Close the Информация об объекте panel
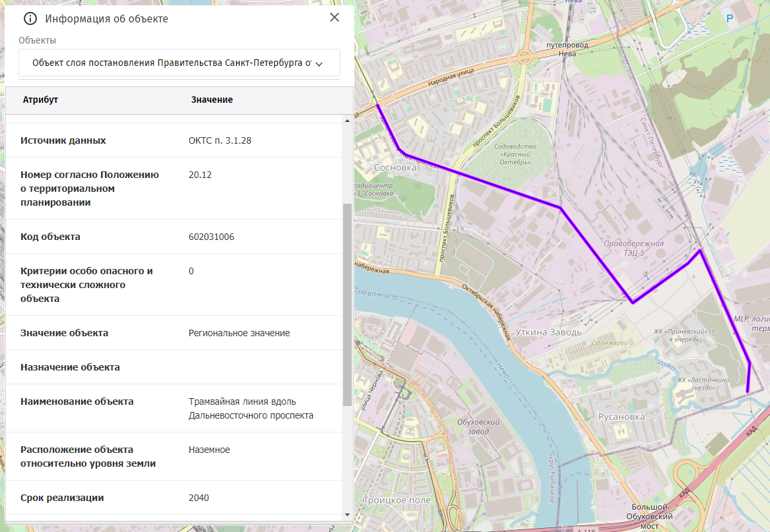 point(335,18)
